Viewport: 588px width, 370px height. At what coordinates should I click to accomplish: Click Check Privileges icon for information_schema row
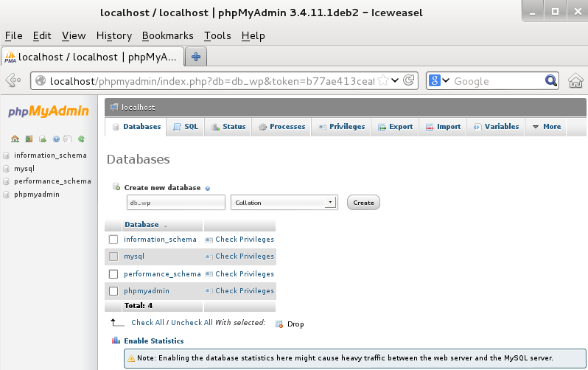(x=209, y=240)
